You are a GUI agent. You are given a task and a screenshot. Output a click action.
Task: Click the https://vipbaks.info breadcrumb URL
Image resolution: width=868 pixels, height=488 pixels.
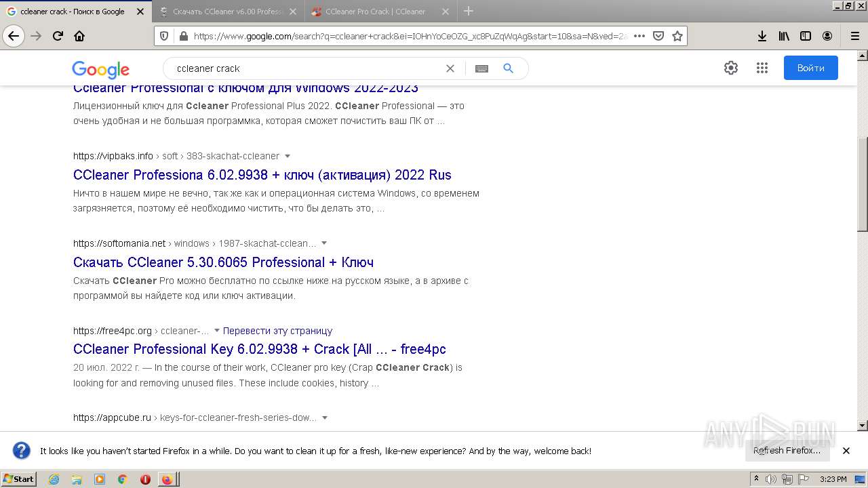[x=113, y=156]
